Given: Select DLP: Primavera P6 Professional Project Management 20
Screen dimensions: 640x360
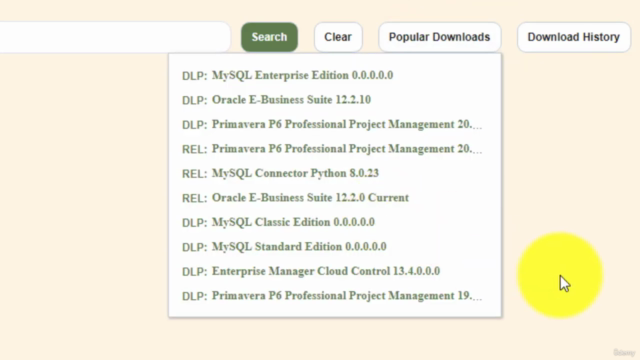Looking at the screenshot, I should pos(332,124).
